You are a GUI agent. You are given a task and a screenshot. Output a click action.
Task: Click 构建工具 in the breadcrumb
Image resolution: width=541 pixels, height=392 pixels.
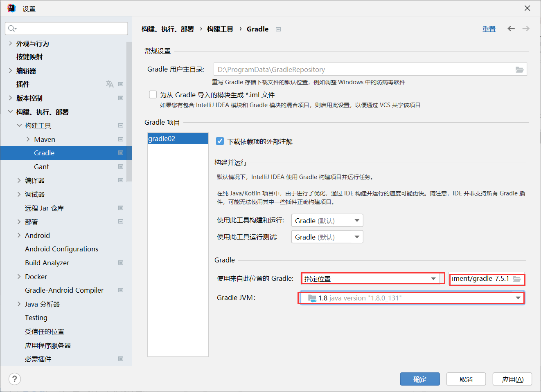tap(220, 29)
